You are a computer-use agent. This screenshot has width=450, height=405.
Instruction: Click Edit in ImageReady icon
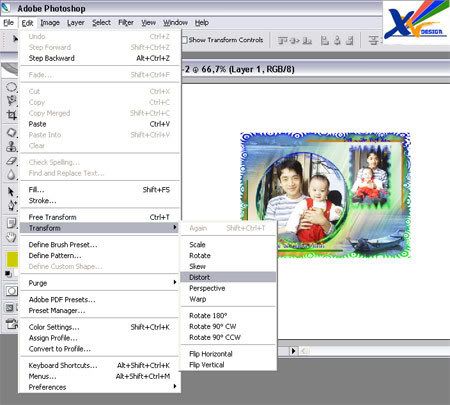coord(11,323)
